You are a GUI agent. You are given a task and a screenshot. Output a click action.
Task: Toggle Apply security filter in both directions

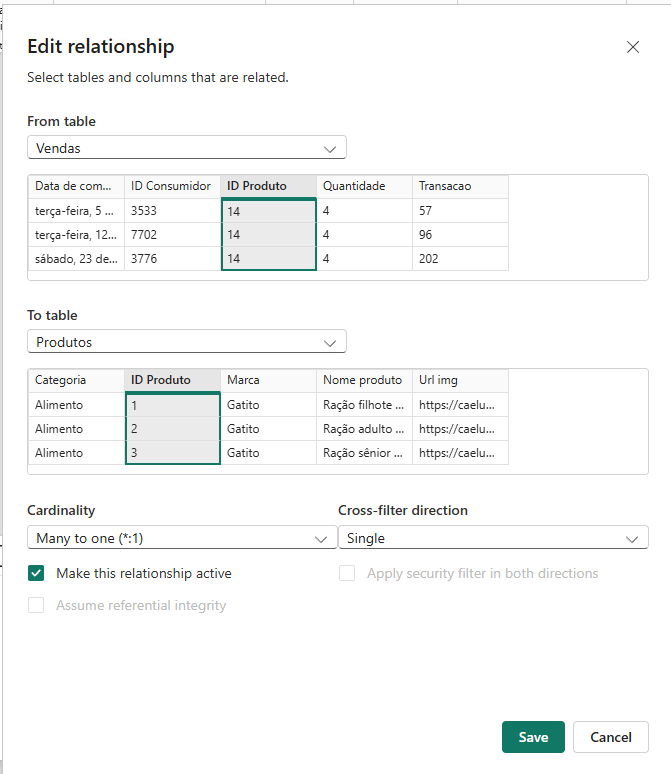pyautogui.click(x=347, y=573)
